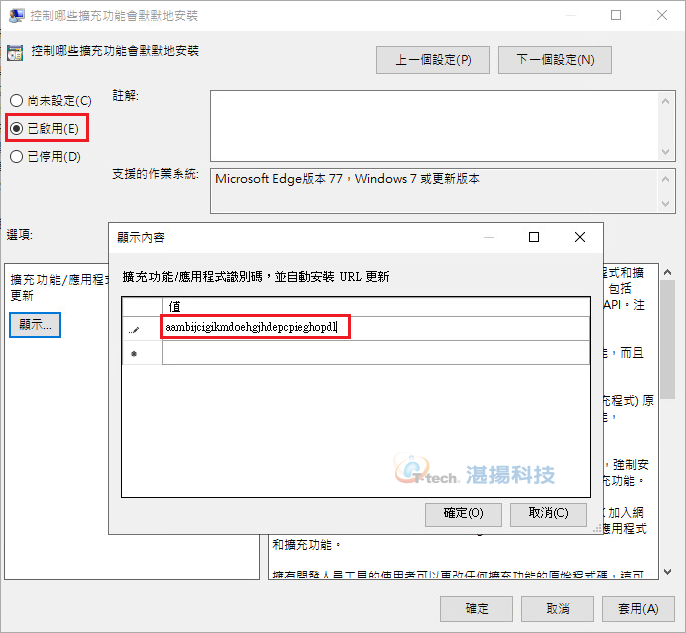Viewport: 686px width, 633px height.
Task: Click 確定(O) in the 顯示內容 dialog
Action: coord(463,513)
